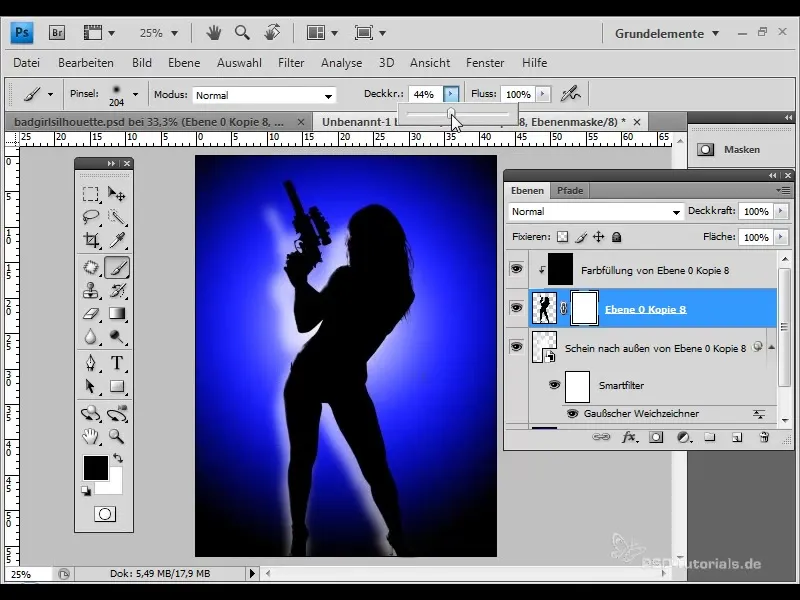
Task: Select the Pen tool
Action: [x=91, y=363]
